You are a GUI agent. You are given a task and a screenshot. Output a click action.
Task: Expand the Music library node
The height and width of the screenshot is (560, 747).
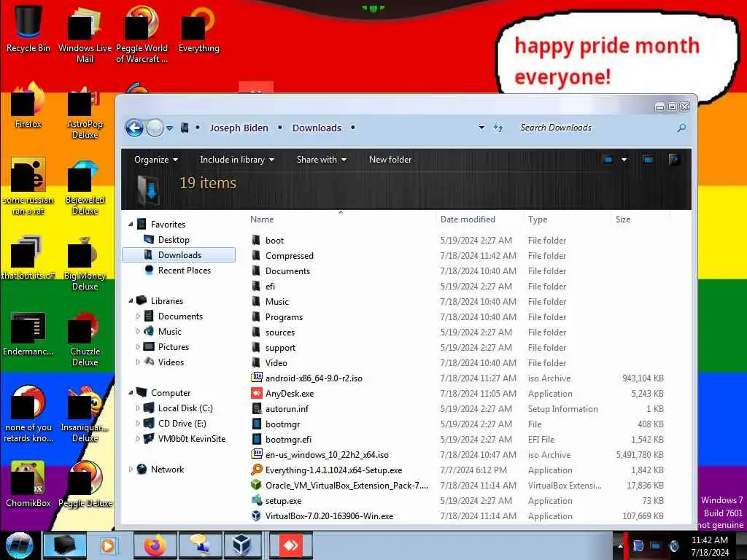tap(138, 332)
